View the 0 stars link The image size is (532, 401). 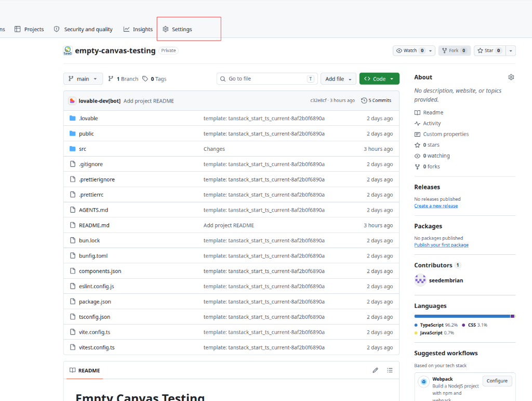[427, 145]
